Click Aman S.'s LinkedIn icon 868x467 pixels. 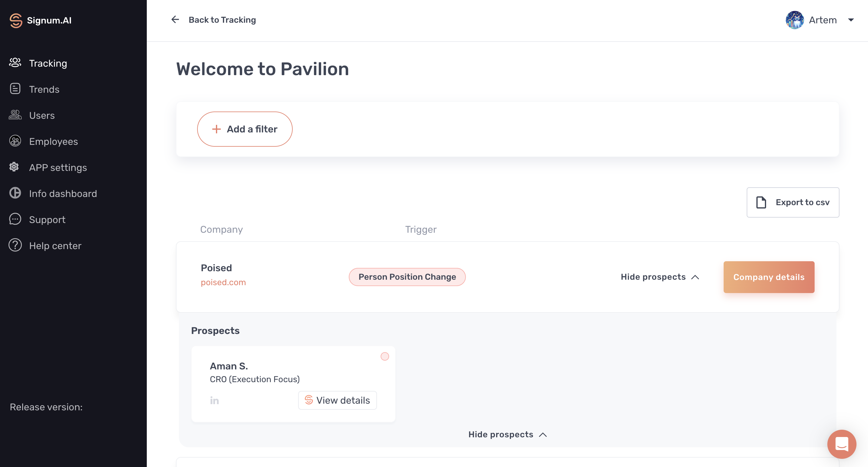214,400
